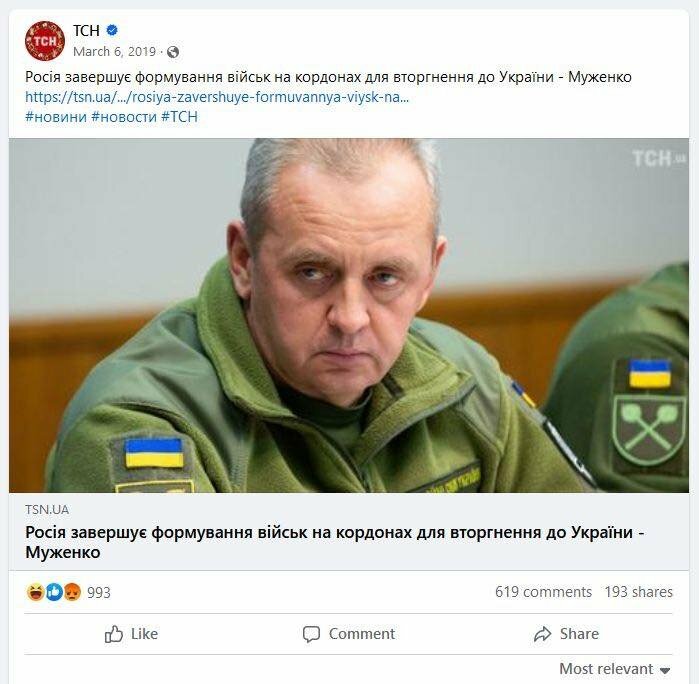Select the #новини hashtag

[x=56, y=117]
